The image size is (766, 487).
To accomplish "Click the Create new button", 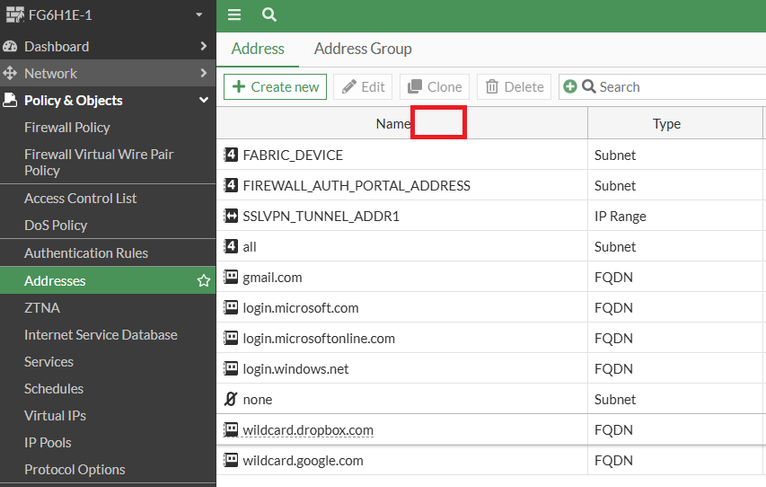I will pyautogui.click(x=275, y=87).
